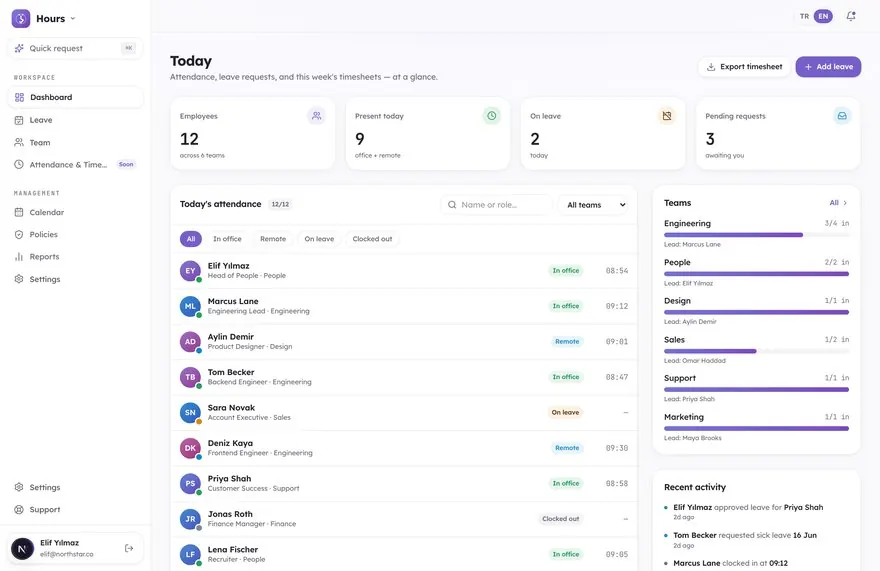Viewport: 880px width, 571px height.
Task: Click the Reports bar chart icon
Action: 19,257
